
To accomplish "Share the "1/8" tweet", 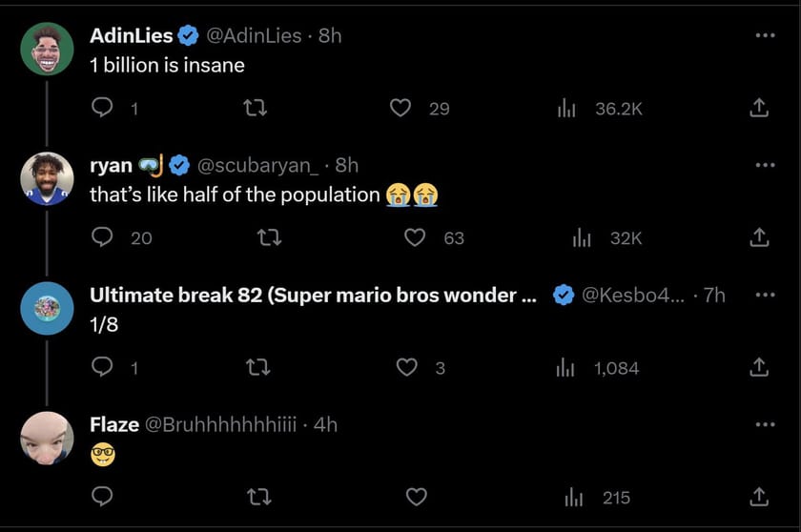I will [x=758, y=367].
